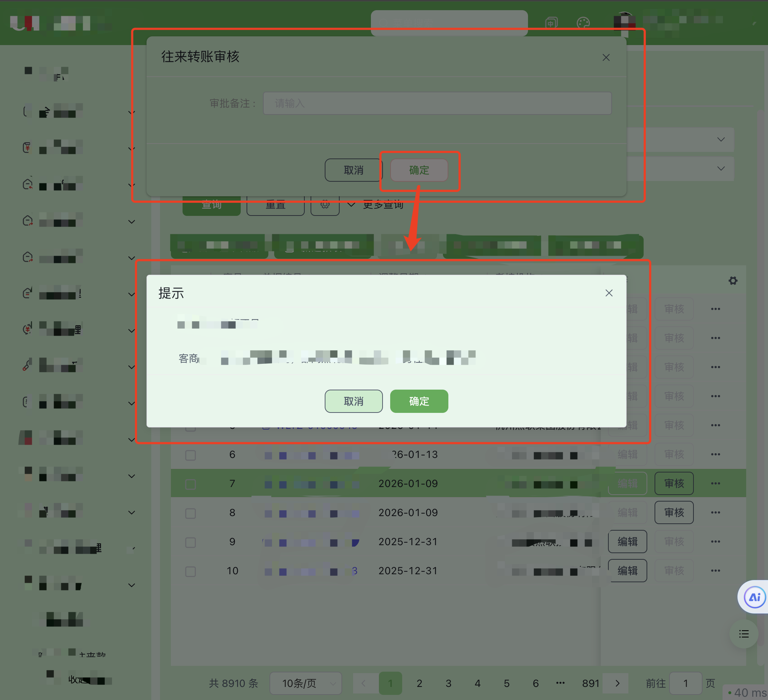The height and width of the screenshot is (700, 768).
Task: Check the checkbox for row 7
Action: click(191, 484)
